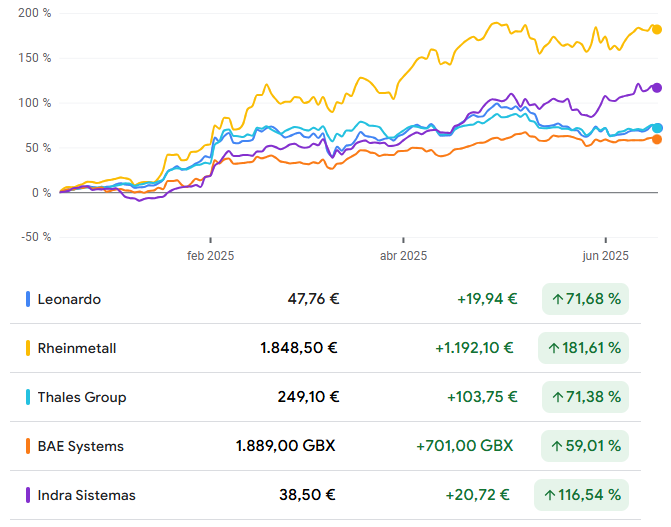Screen dimensions: 671x527
Task: Click the Rheinmetall 181,61 % change badge
Action: 585,348
